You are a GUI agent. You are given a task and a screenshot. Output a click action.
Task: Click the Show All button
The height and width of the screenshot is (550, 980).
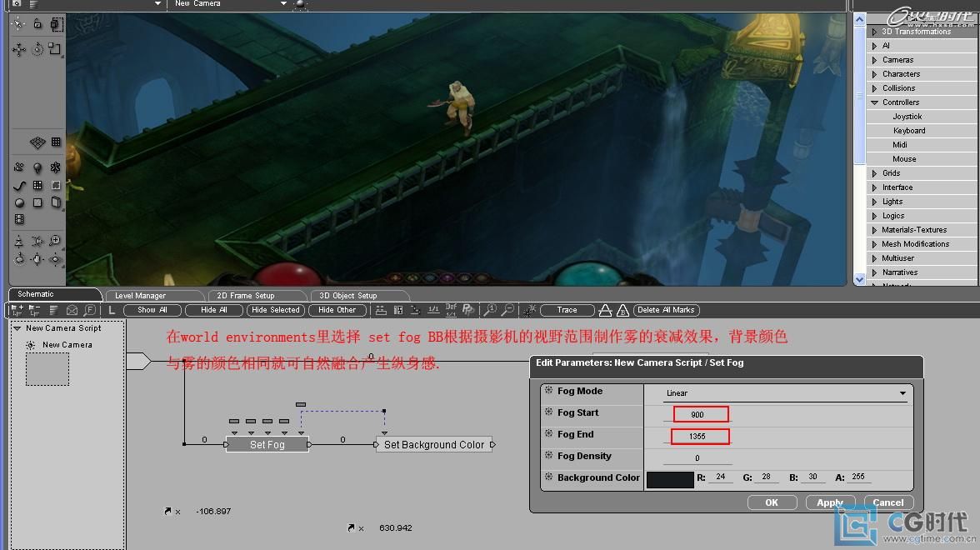152,310
